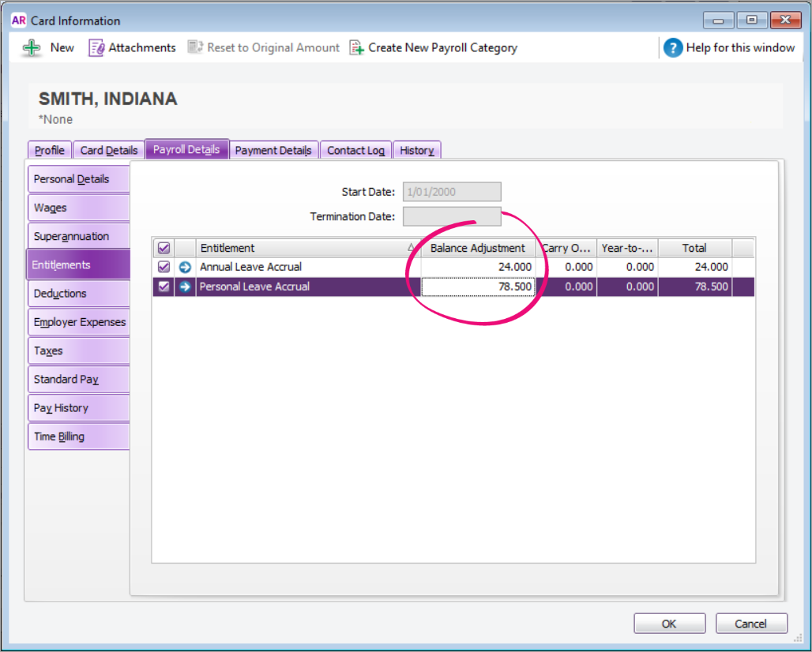812x652 pixels.
Task: Open the Payment Details tab
Action: (x=273, y=150)
